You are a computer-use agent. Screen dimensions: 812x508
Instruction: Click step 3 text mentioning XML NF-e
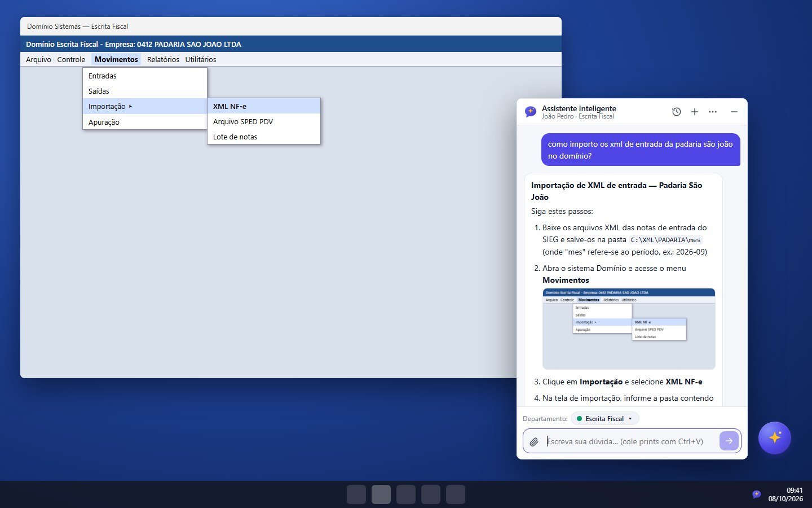pyautogui.click(x=622, y=382)
